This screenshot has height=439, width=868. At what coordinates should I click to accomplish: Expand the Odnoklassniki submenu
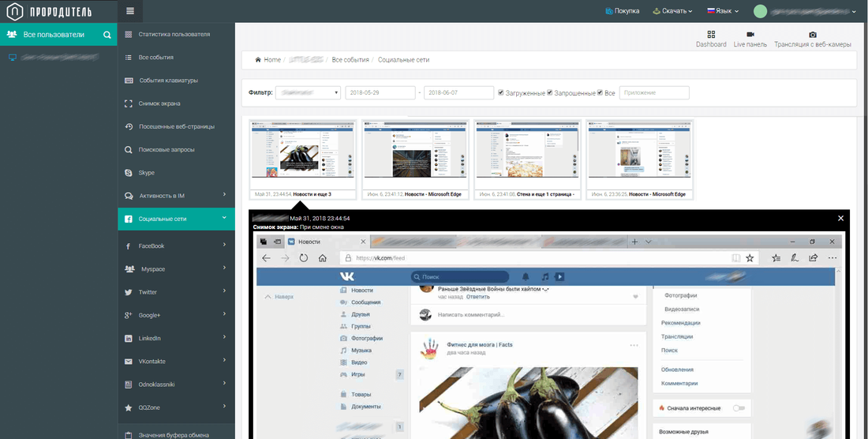tap(224, 383)
